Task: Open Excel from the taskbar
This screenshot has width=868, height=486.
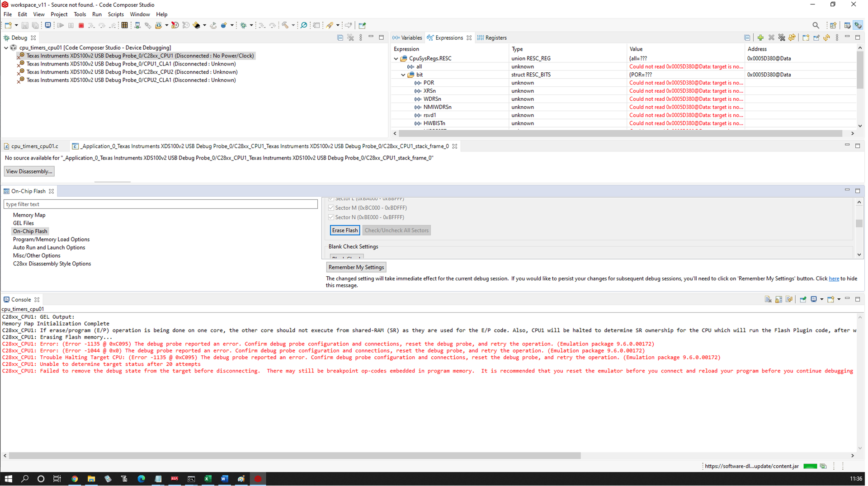Action: coord(208,478)
